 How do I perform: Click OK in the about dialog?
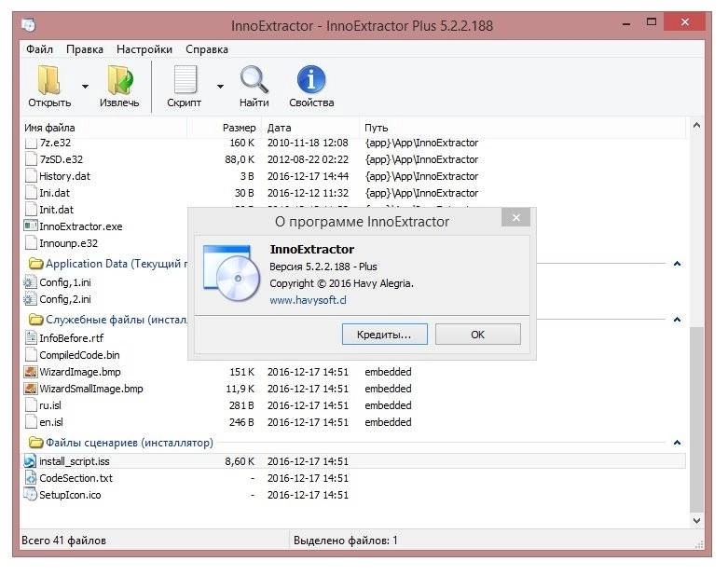(478, 335)
